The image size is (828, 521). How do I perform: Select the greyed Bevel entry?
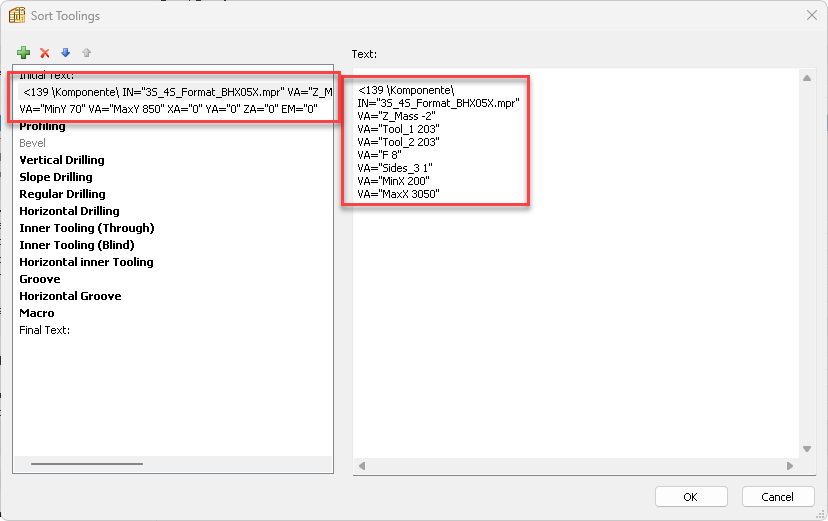pyautogui.click(x=33, y=143)
